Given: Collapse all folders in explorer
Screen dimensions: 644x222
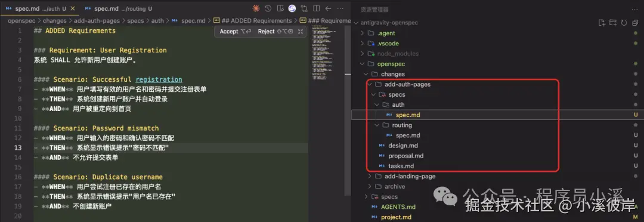Looking at the screenshot, I should (635, 23).
